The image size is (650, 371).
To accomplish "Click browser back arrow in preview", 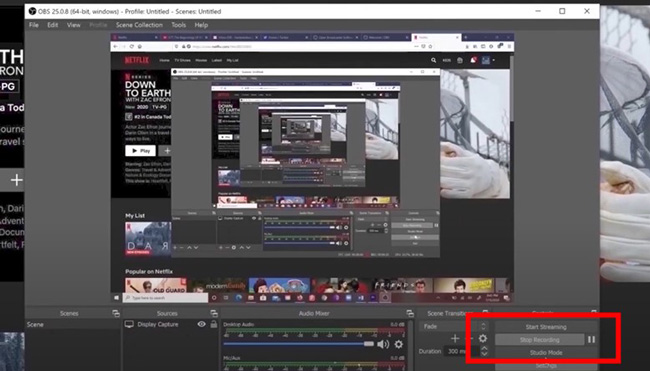I will [x=116, y=46].
